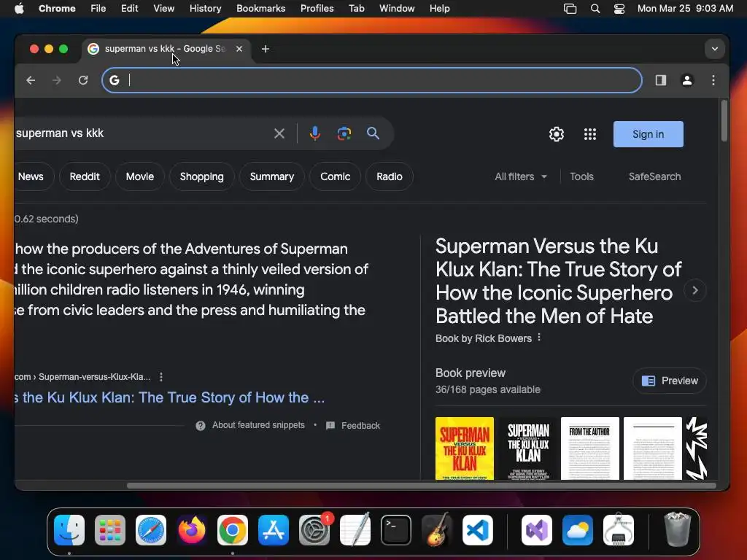Open Launchpad from the Dock

(x=110, y=530)
